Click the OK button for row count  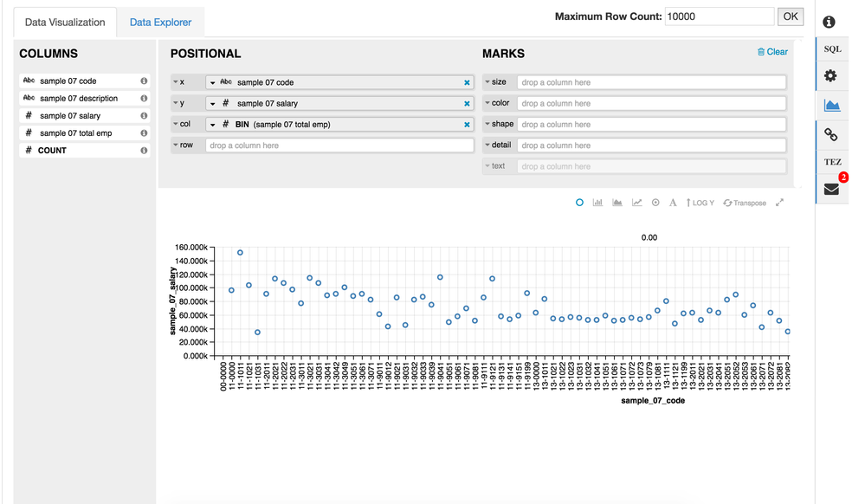791,16
